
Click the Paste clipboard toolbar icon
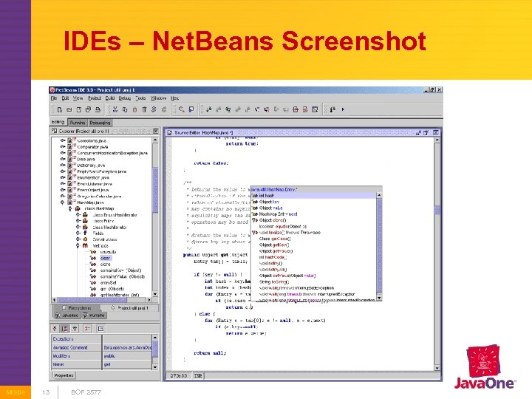[134, 109]
